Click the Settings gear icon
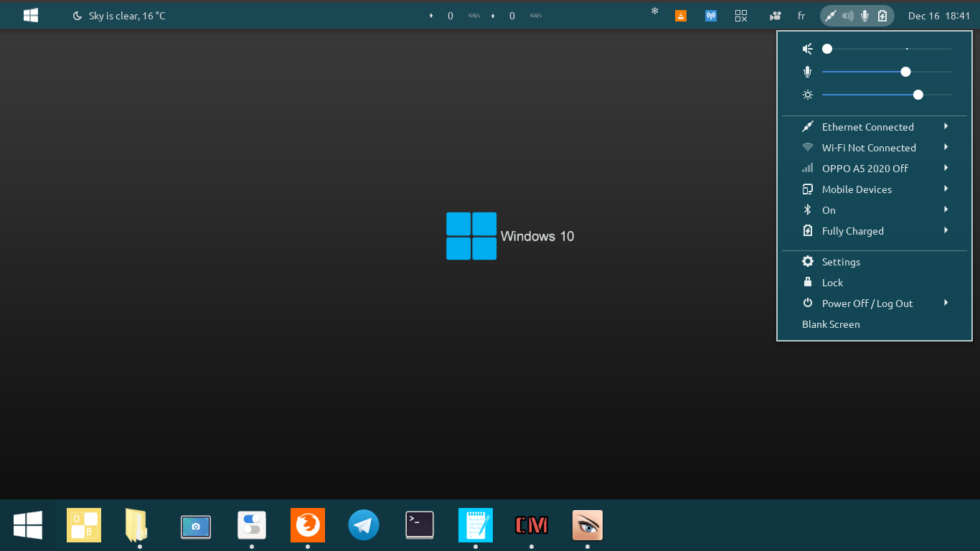This screenshot has height=551, width=980. point(808,262)
